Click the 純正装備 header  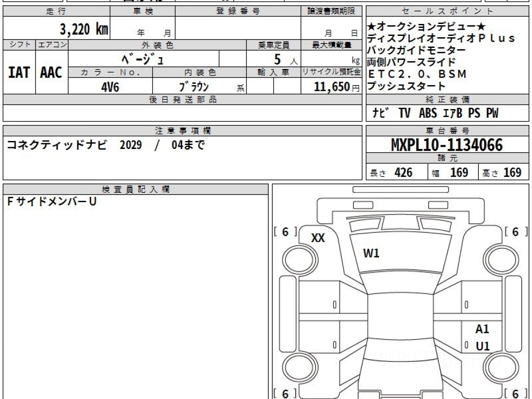(x=447, y=99)
